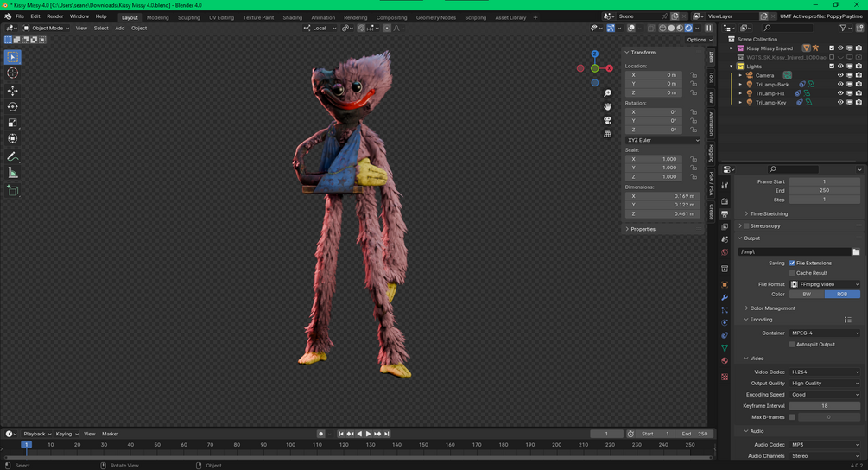Enable the Stereoscopy checkbox
The height and width of the screenshot is (470, 868).
746,225
